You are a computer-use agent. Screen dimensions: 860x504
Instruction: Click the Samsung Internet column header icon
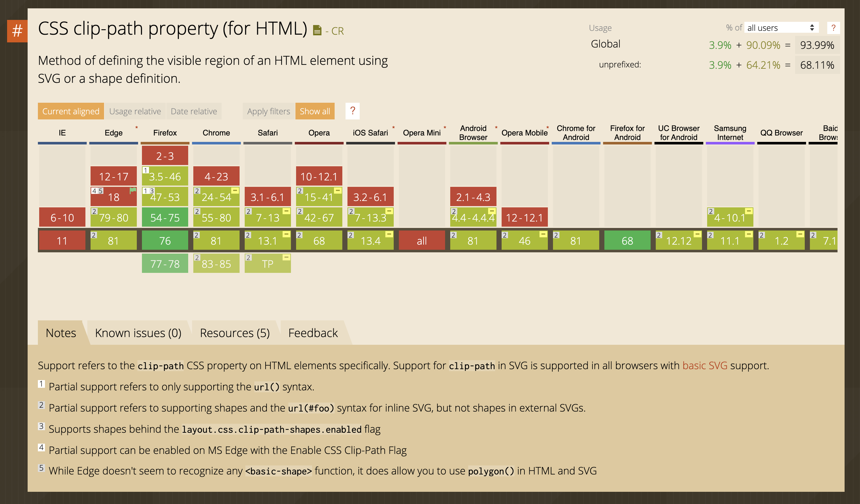[730, 133]
